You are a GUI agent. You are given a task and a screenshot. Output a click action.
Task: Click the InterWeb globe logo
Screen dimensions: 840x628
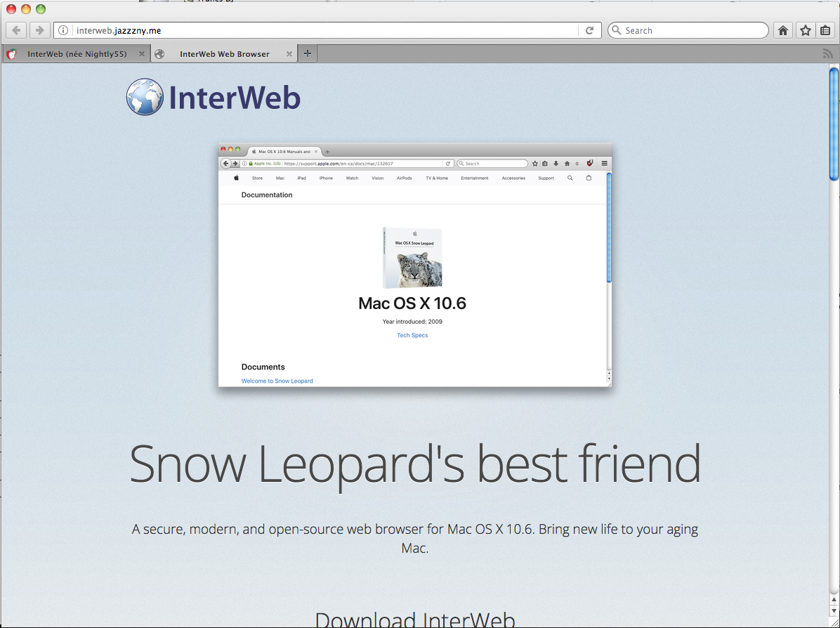(145, 97)
